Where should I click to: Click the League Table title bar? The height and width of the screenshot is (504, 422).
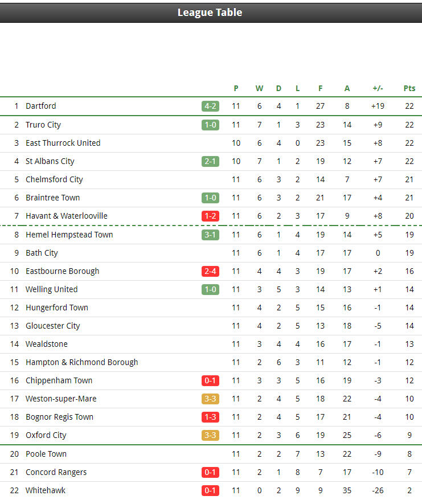point(211,13)
